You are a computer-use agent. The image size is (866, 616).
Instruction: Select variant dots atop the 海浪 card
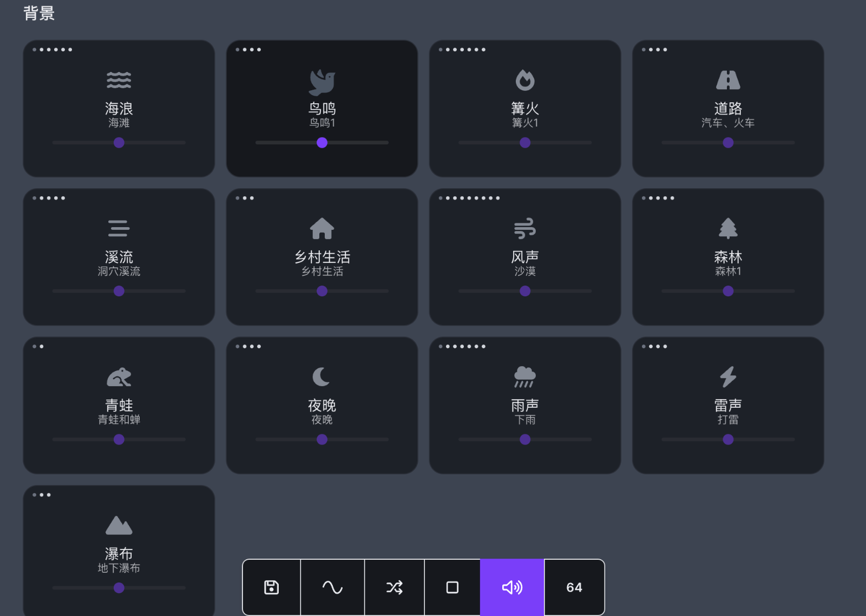coord(53,50)
